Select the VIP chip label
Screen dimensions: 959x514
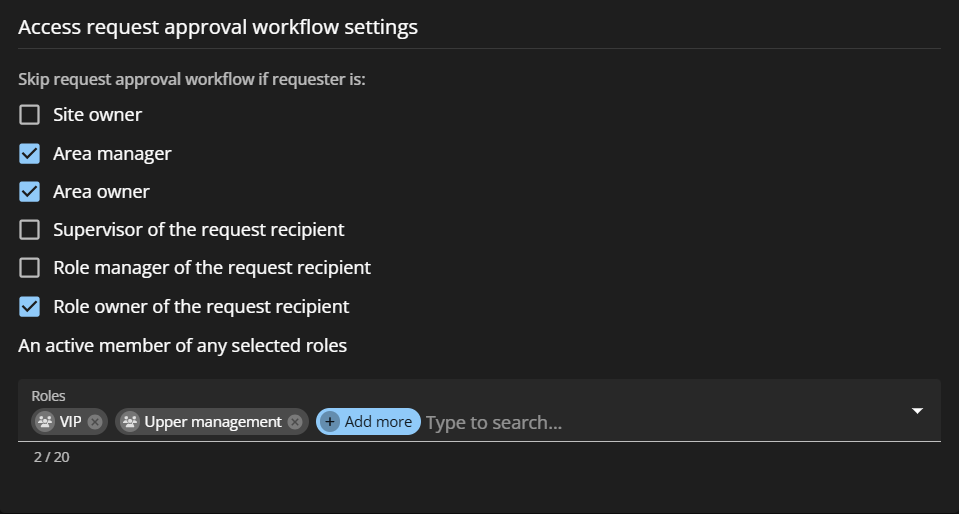[70, 422]
